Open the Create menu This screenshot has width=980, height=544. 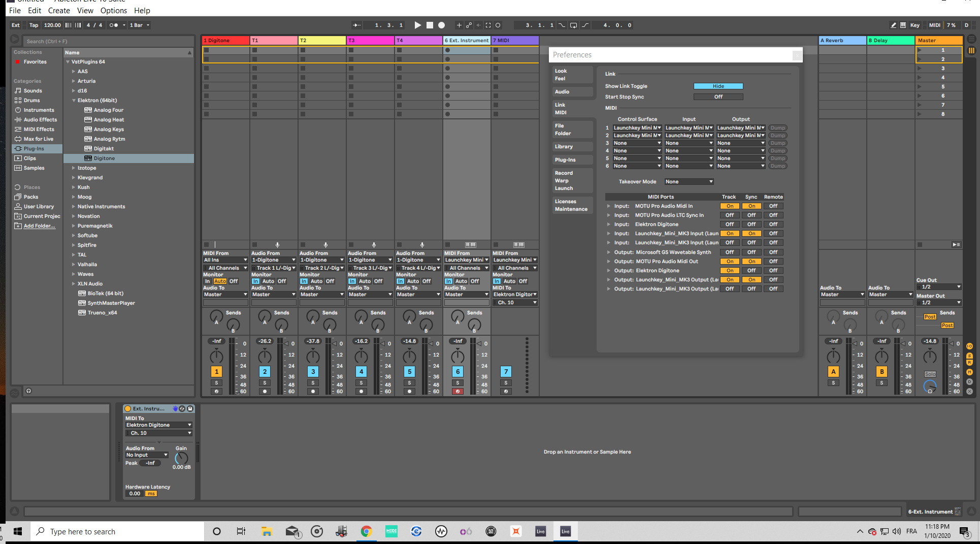(59, 10)
